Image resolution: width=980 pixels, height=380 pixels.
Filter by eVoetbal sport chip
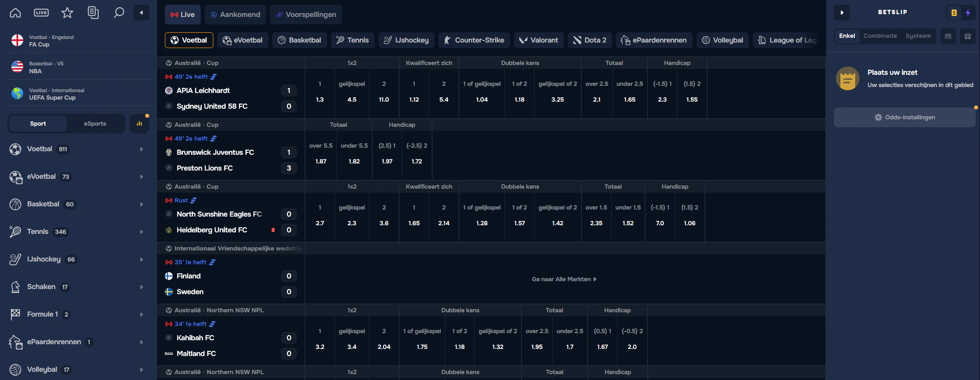click(242, 40)
